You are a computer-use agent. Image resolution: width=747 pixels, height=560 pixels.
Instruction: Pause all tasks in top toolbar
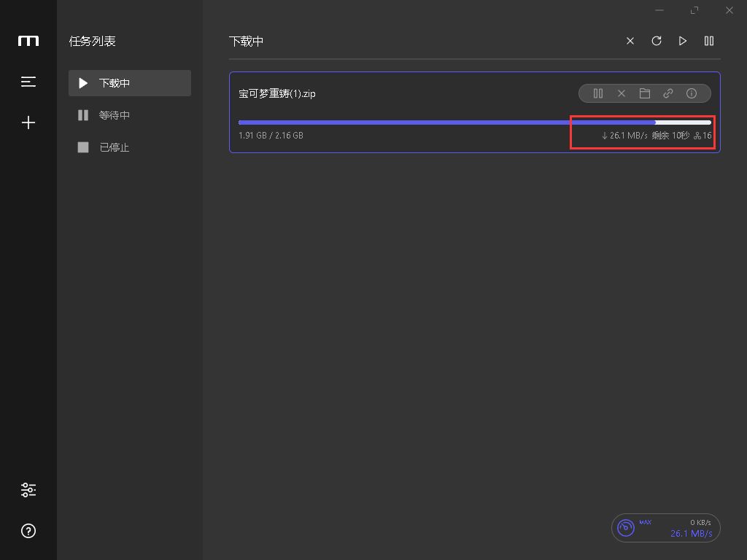[709, 41]
